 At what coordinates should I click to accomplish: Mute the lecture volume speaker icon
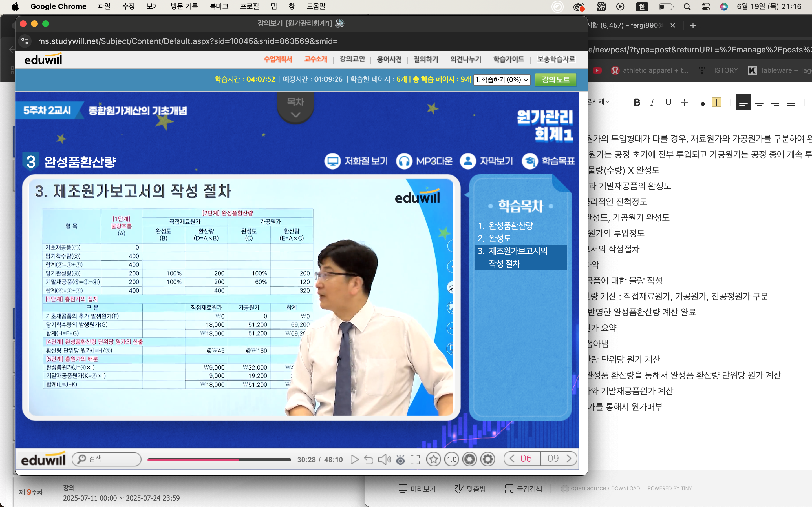pos(384,459)
